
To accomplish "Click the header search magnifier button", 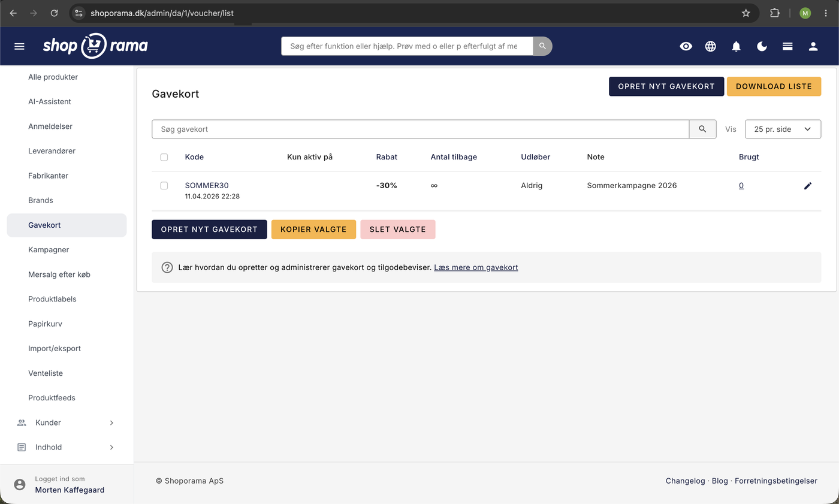I will pyautogui.click(x=542, y=46).
